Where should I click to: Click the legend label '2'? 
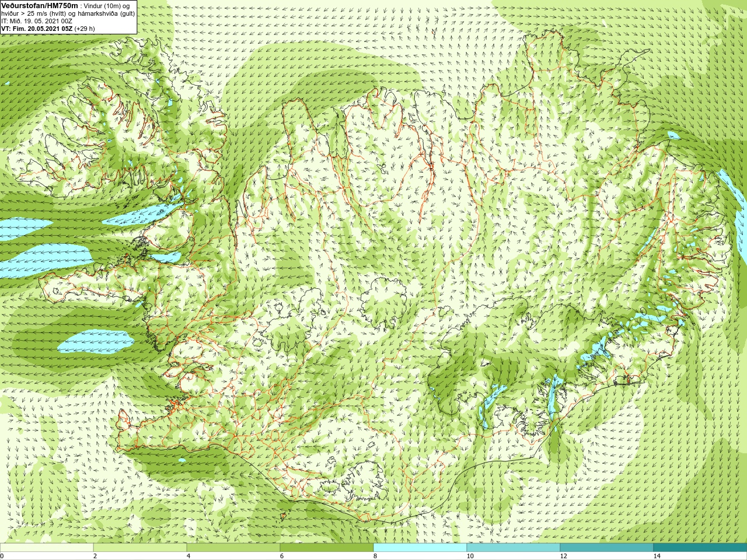pyautogui.click(x=95, y=556)
